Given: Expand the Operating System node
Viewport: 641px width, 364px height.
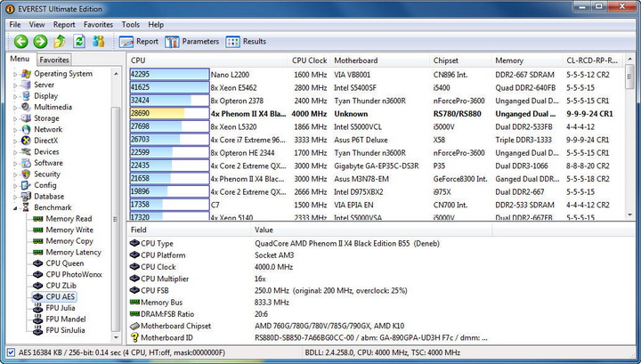Looking at the screenshot, I should point(15,75).
